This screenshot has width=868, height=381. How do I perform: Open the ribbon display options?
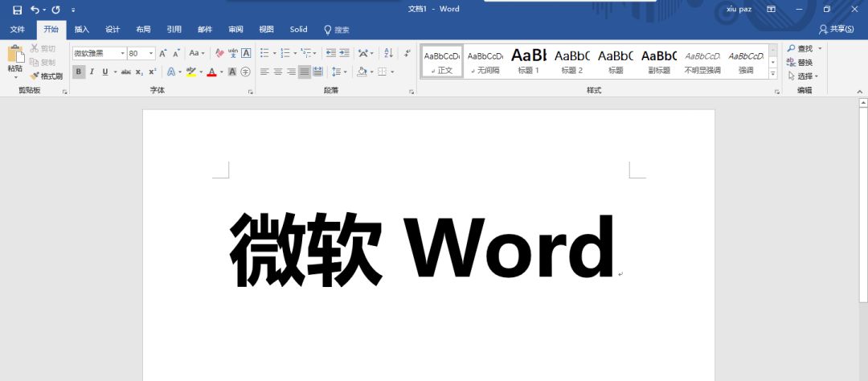click(771, 10)
